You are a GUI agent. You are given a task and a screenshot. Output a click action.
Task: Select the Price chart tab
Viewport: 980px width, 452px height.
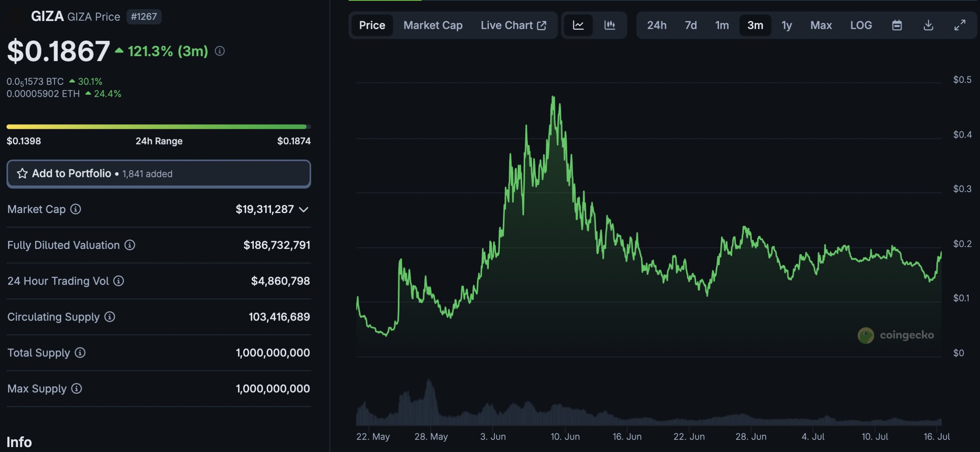(x=372, y=25)
